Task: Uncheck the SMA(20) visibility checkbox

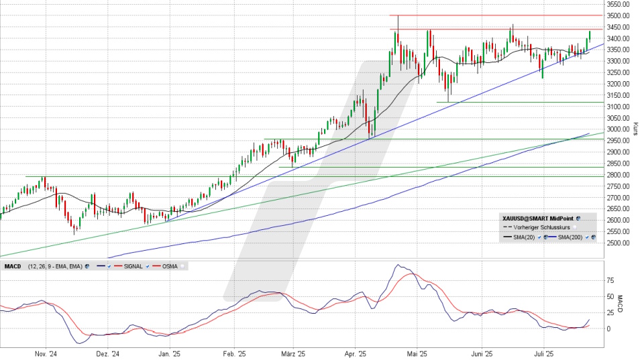Action: click(x=539, y=237)
